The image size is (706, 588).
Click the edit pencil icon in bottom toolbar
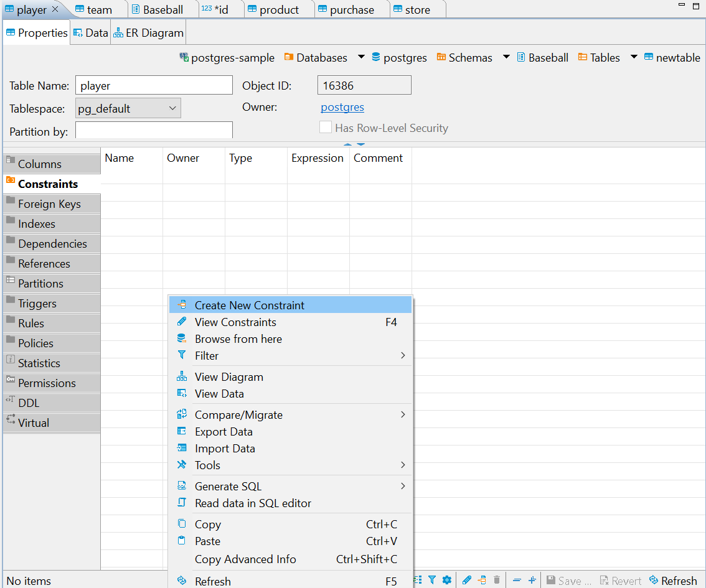pos(467,580)
